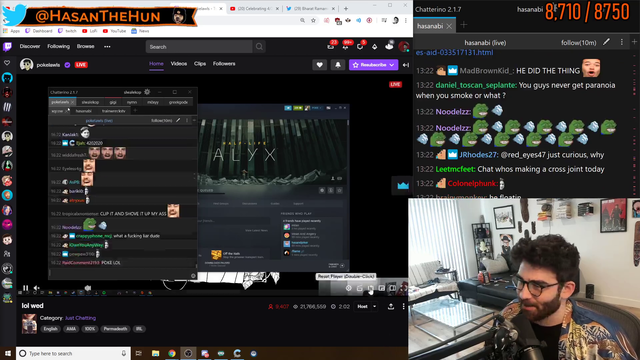Image resolution: width=640 pixels, height=360 pixels.
Task: Open the Dashboard bookmark
Action: click(x=39, y=31)
